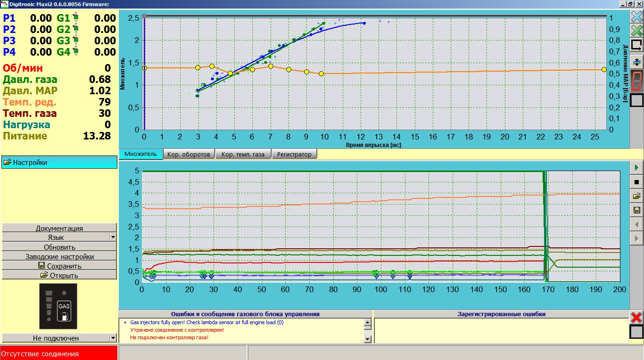Viewport: 644px width, 360px height.
Task: Click the yellow multiplier point at 0 ms
Action: [x=144, y=68]
